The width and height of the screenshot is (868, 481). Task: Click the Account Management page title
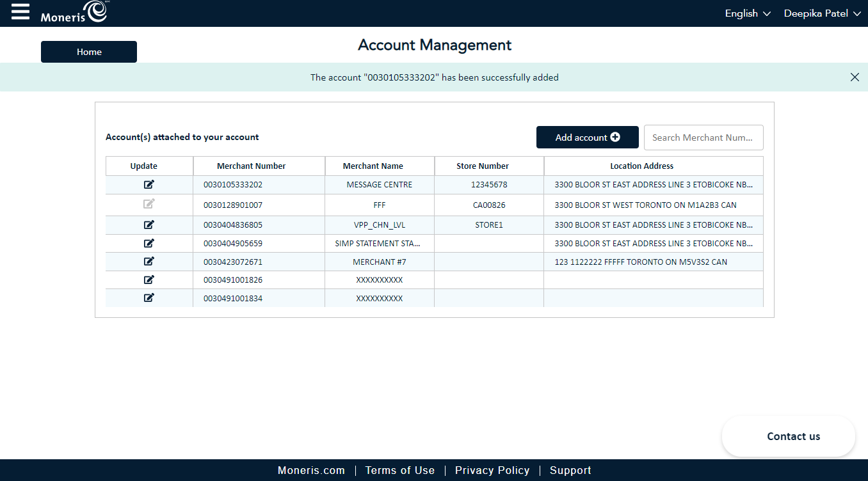tap(435, 45)
